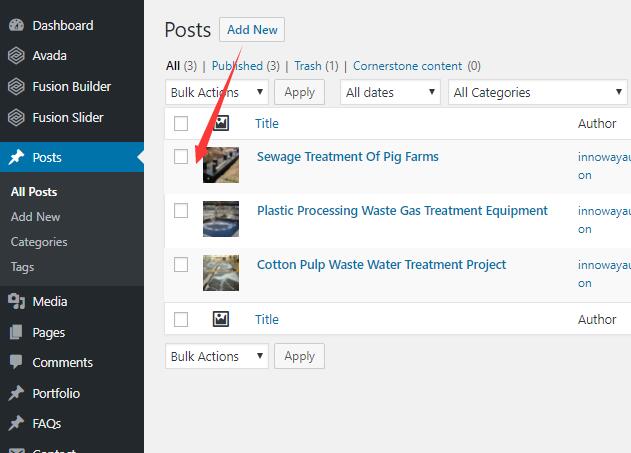Screen dimensions: 631x453
Task: Open Cotton Pulp Waste Water Treatment Project
Action: (x=381, y=264)
